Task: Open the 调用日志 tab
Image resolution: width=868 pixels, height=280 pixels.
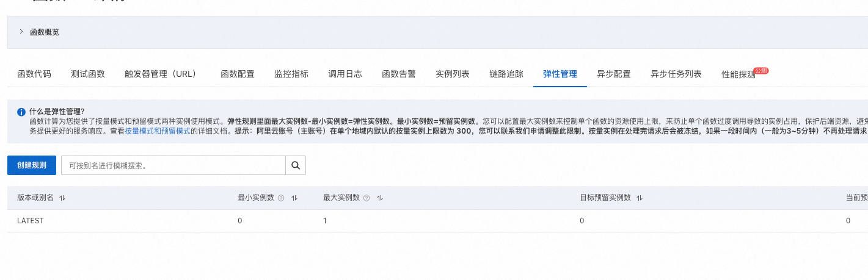Action: 345,74
